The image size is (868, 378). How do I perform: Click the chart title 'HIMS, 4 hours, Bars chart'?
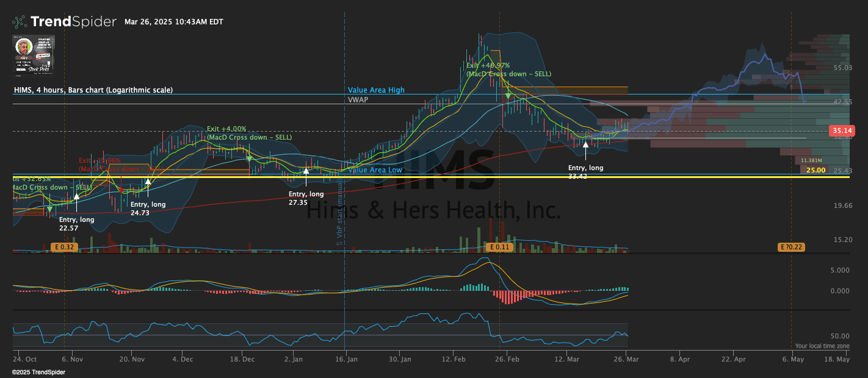pyautogui.click(x=93, y=90)
